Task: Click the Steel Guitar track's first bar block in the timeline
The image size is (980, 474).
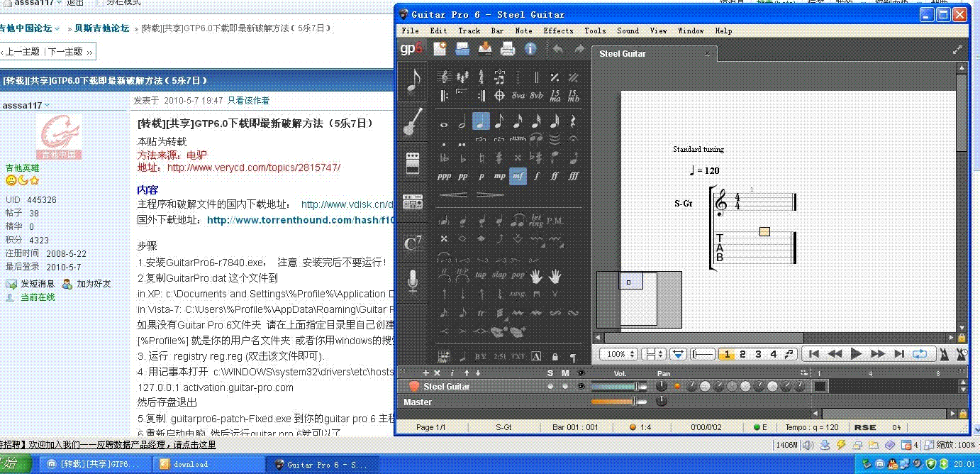Action: click(820, 386)
